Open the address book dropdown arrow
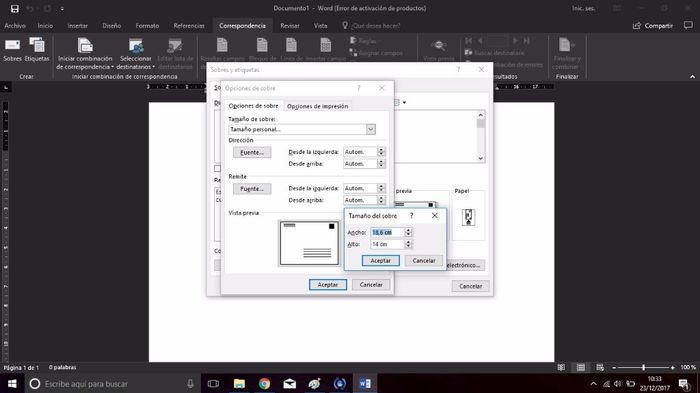This screenshot has height=393, width=700. [404, 103]
